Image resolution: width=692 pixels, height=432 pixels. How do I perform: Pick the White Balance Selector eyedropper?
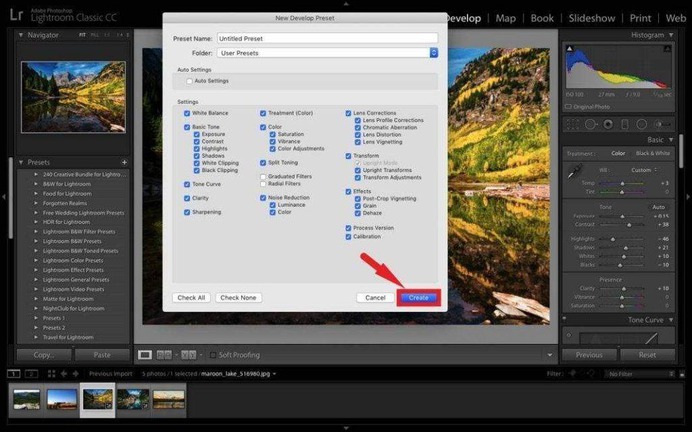(575, 172)
